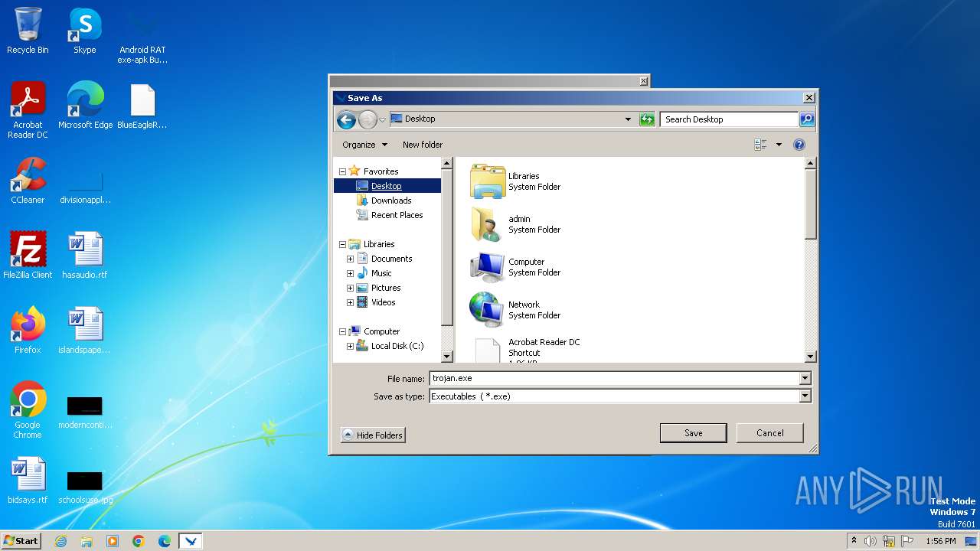Click the taskbar clock 1:56 PM
The height and width of the screenshot is (551, 980).
click(940, 541)
